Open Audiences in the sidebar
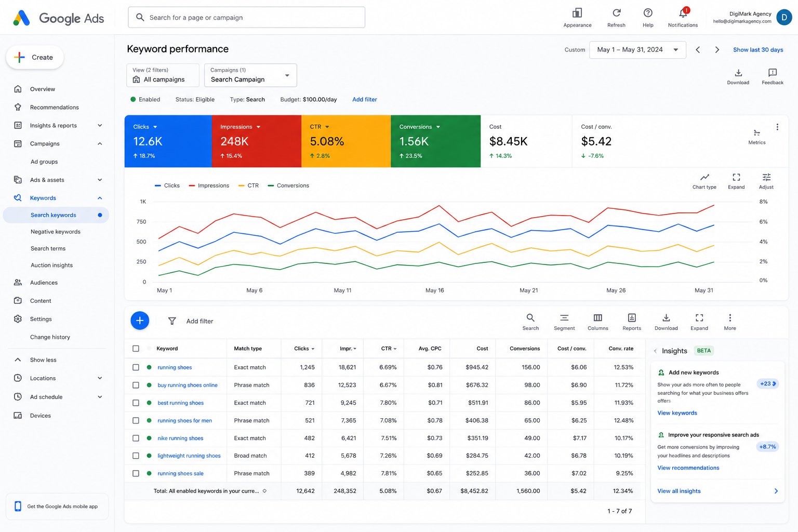Viewport: 798px width, 532px height. click(x=44, y=283)
